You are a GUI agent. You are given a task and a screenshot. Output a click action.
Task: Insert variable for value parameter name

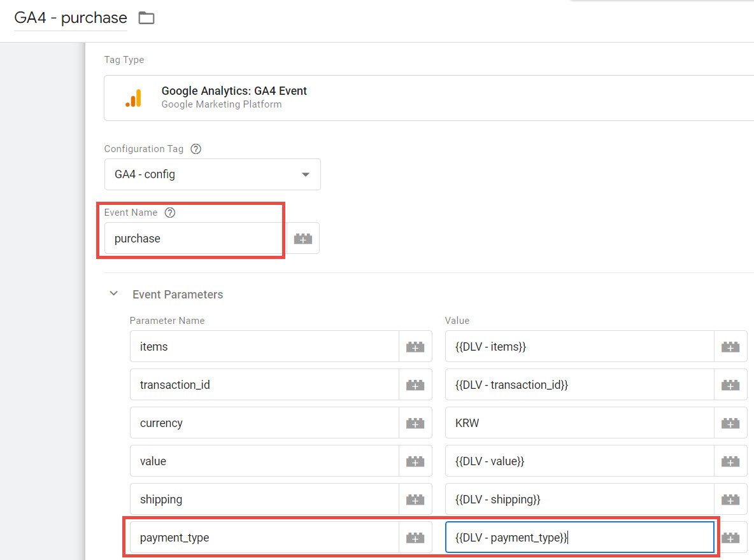point(415,461)
